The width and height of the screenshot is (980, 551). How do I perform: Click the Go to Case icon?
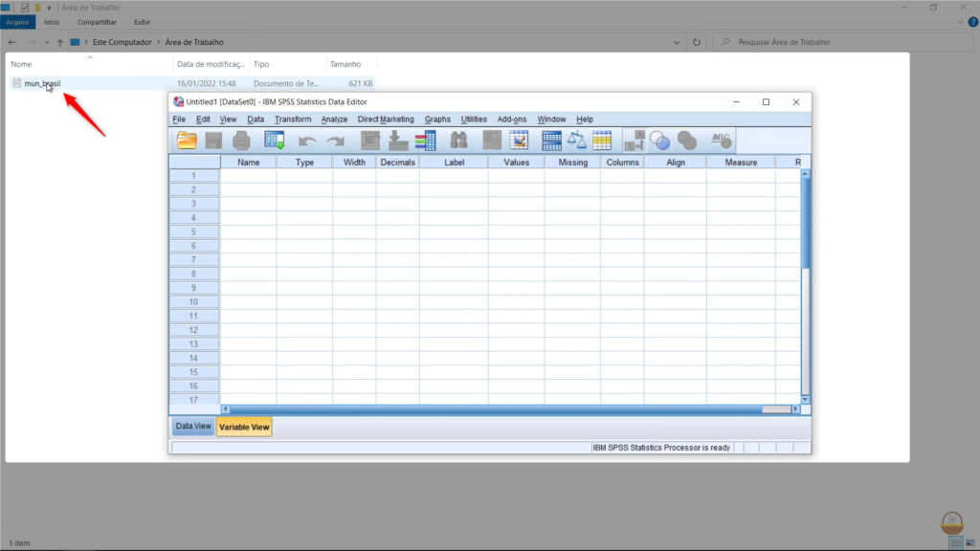[x=370, y=141]
